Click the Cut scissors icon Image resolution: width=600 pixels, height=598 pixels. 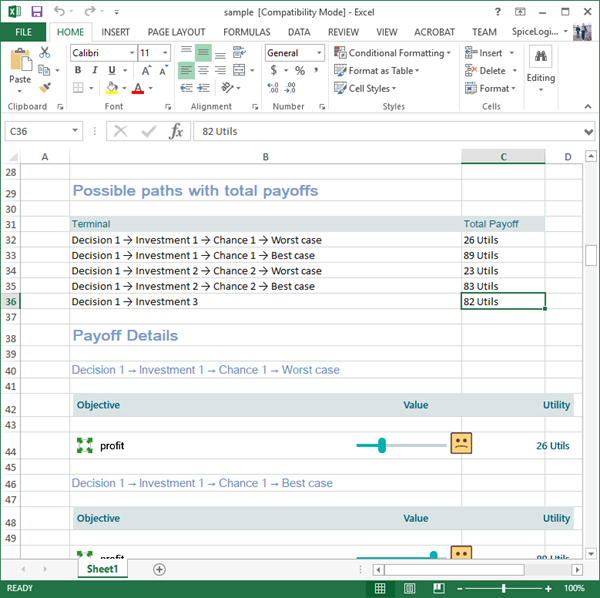point(45,53)
